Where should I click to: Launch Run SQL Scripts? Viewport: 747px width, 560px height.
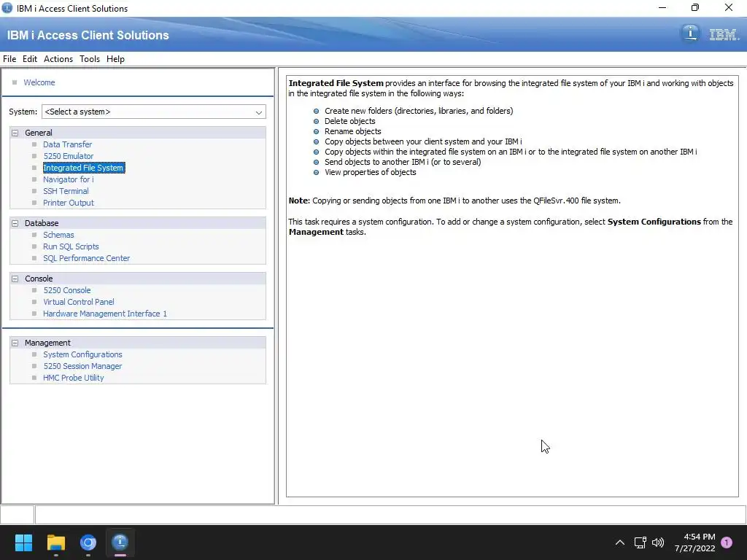click(71, 246)
